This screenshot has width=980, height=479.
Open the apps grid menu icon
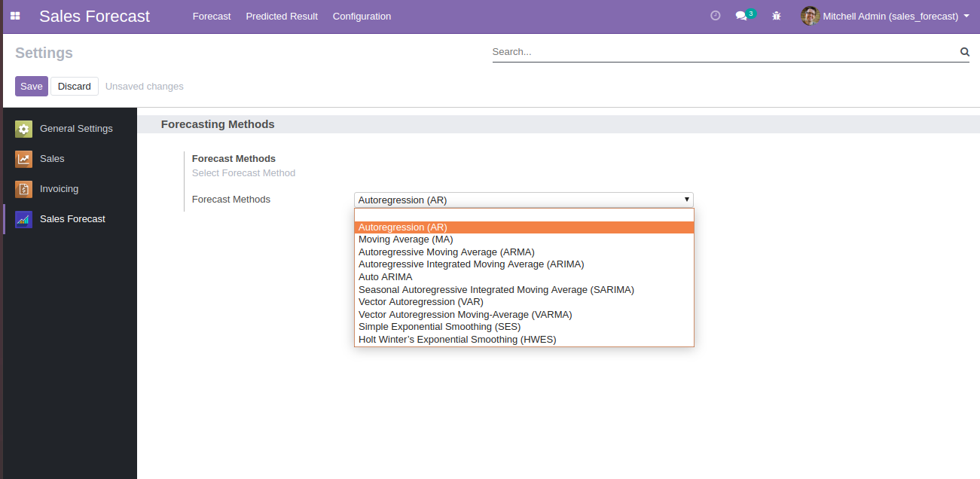pos(15,16)
